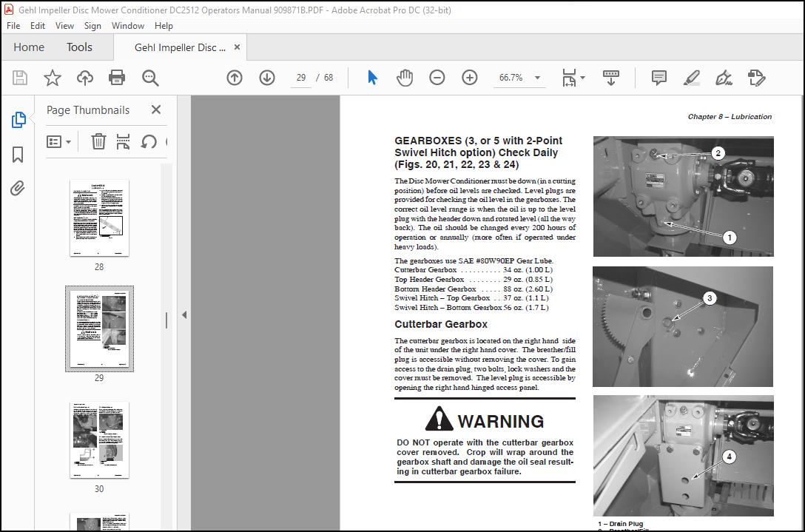
Task: Open thumbnail options menu icon
Action: pos(58,141)
